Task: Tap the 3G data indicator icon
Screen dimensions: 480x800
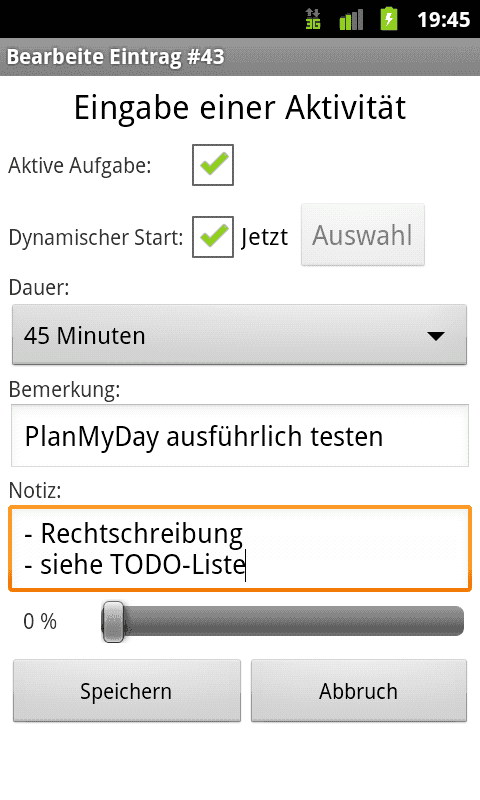Action: coord(313,19)
